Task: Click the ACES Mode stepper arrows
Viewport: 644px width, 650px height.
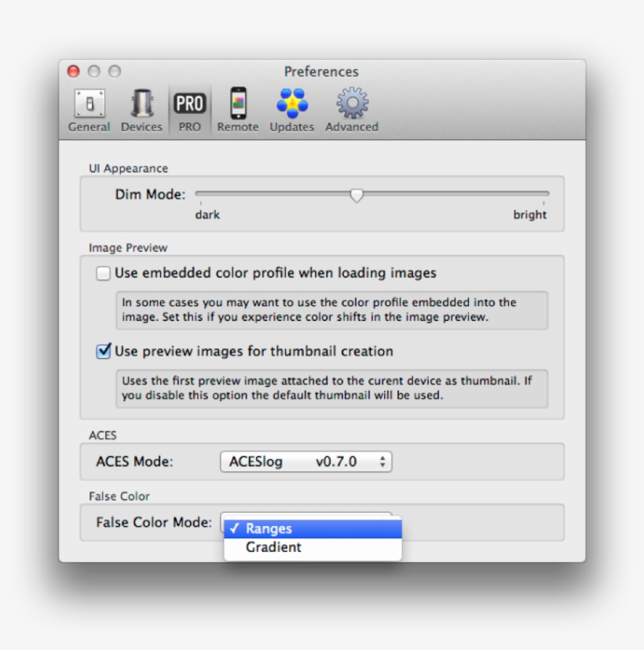Action: tap(382, 462)
